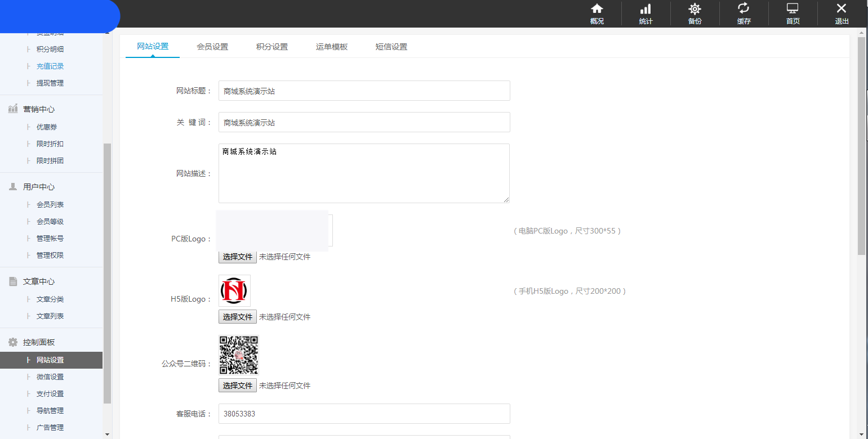This screenshot has height=439, width=868.
Task: Click the 公众号二维码 QR code image
Action: point(238,355)
